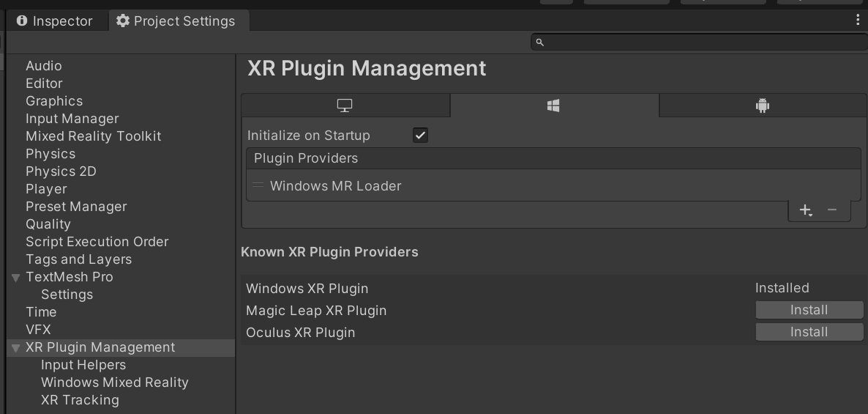
Task: Collapse the XR Plugin Management tree
Action: click(16, 348)
